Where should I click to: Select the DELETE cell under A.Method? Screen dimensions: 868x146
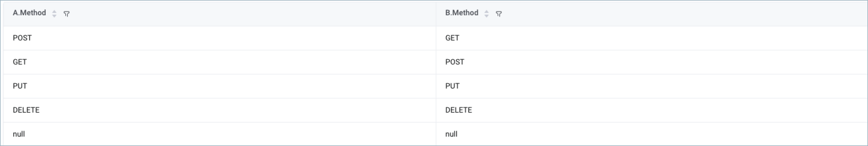click(x=220, y=110)
